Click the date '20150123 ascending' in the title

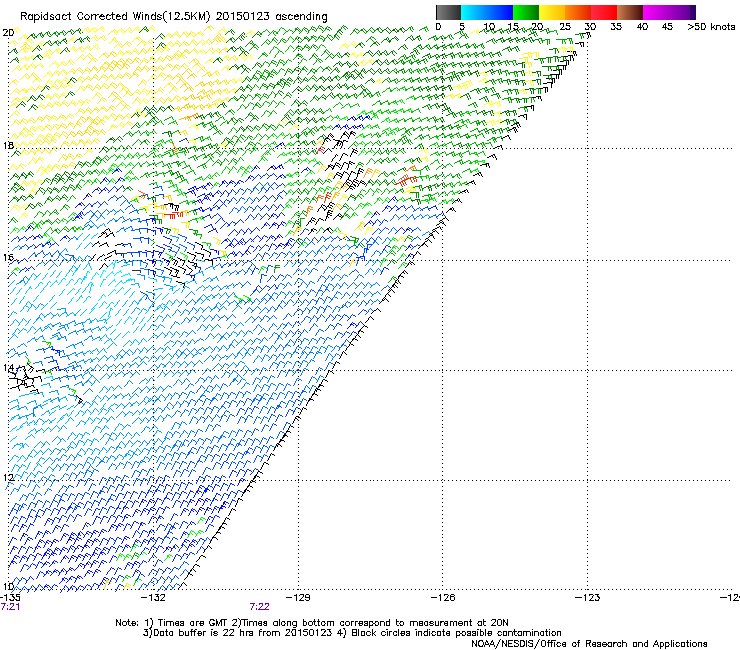tap(271, 17)
